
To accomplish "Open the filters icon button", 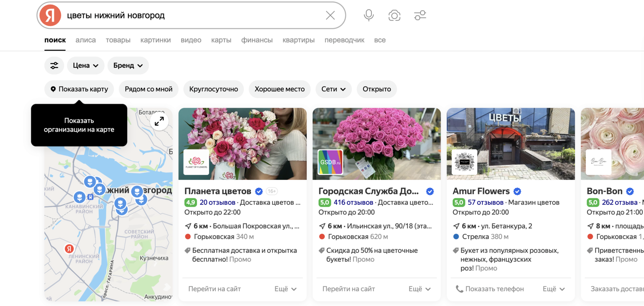I will (54, 66).
